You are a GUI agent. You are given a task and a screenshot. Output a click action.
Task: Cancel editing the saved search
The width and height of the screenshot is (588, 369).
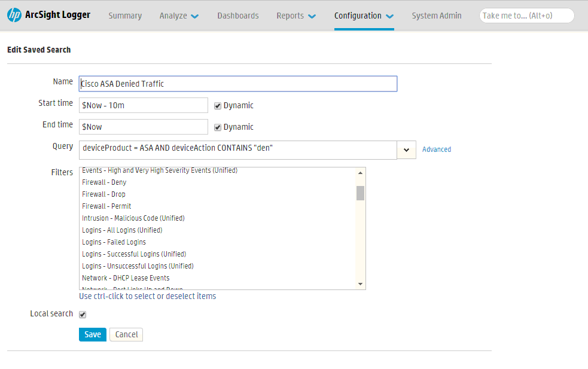click(126, 334)
